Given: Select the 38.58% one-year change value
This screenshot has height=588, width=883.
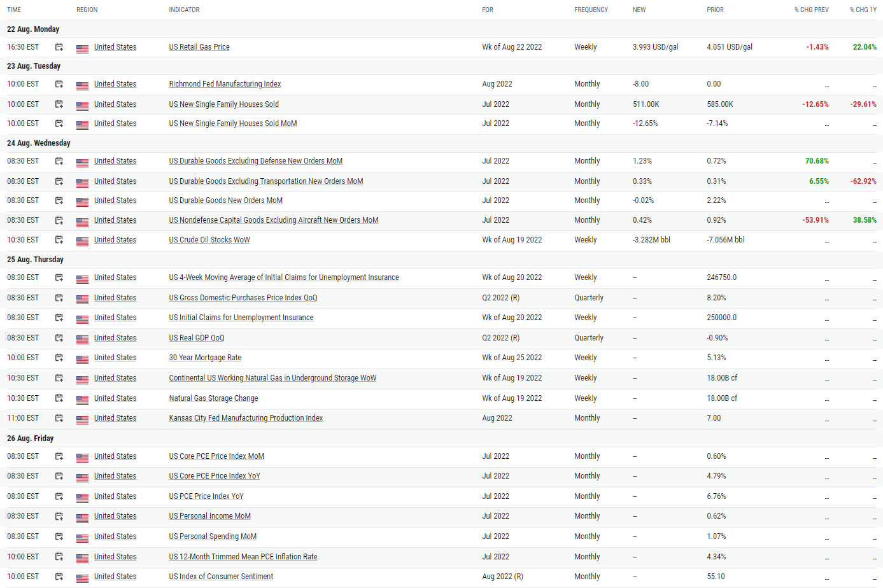Looking at the screenshot, I should tap(865, 220).
